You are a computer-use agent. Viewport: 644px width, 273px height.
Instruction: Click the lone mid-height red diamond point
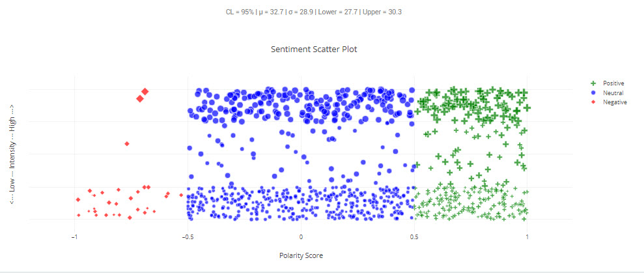click(127, 143)
